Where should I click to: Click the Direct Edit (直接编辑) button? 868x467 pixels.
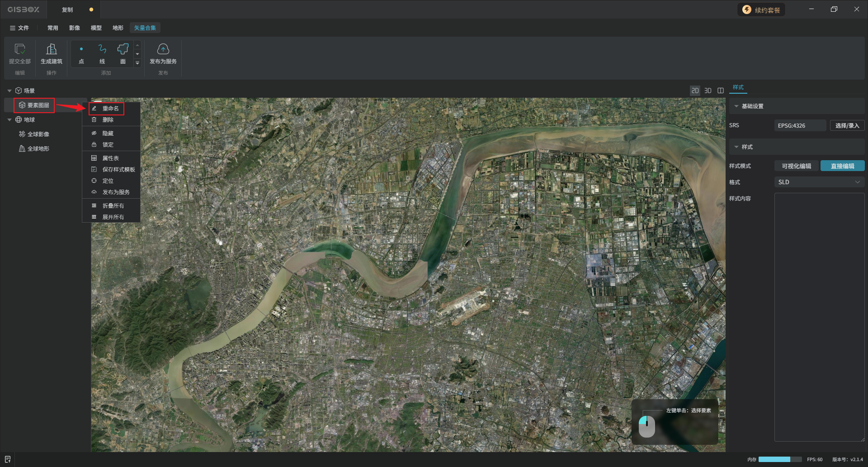(x=842, y=166)
